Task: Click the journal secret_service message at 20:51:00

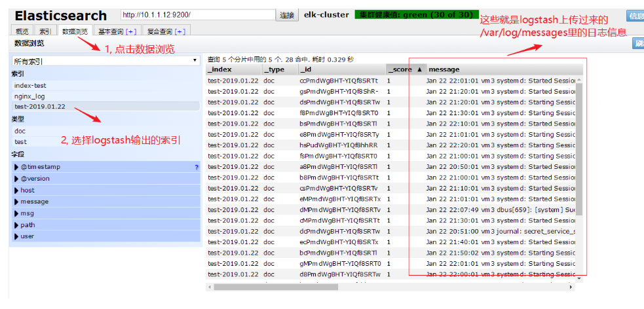Action: click(501, 232)
